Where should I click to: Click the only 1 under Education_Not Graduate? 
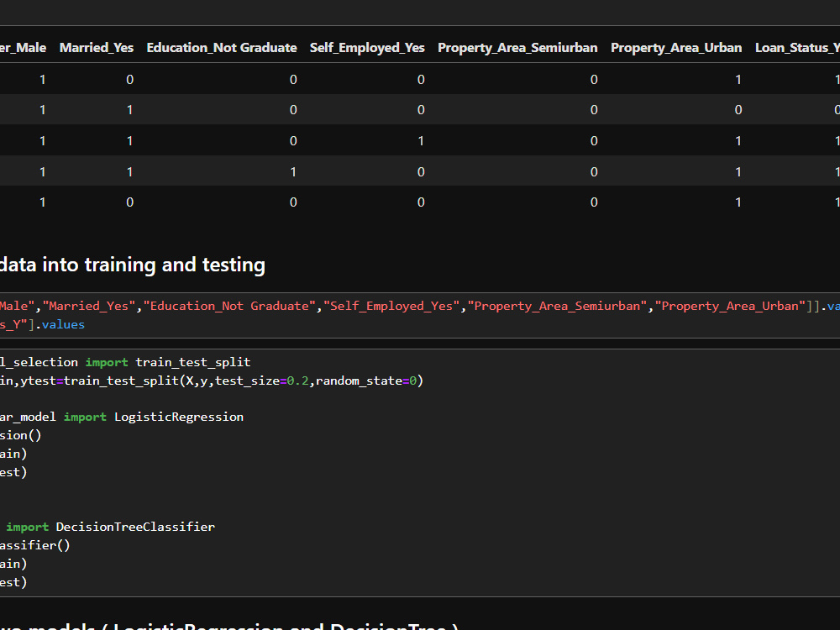point(293,172)
